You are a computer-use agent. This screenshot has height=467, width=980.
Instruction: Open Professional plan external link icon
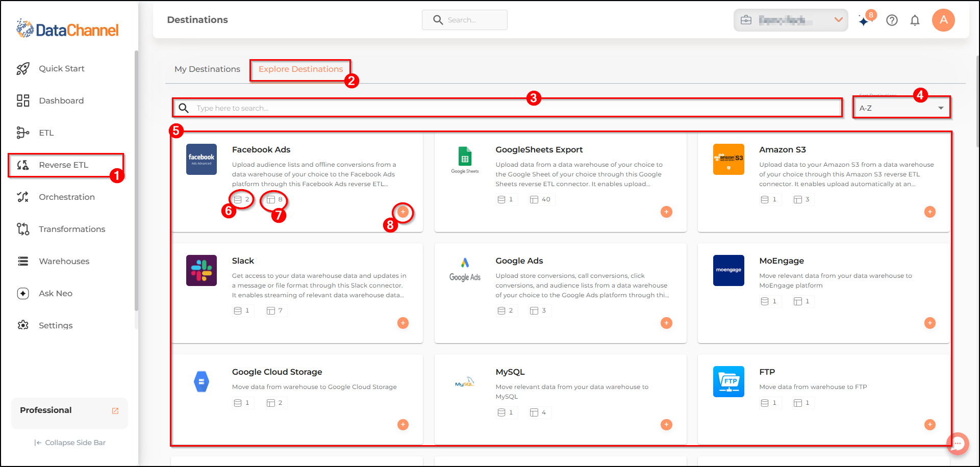115,410
